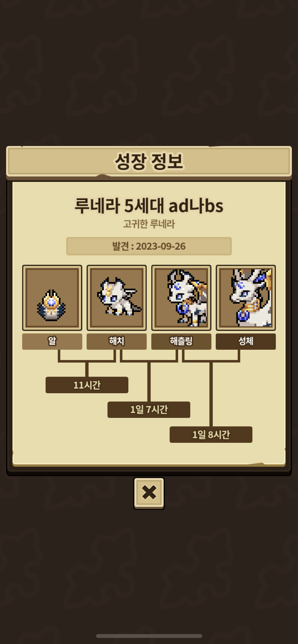The width and height of the screenshot is (298, 644).
Task: Tap the egg sprite thumbnail
Action: (52, 298)
